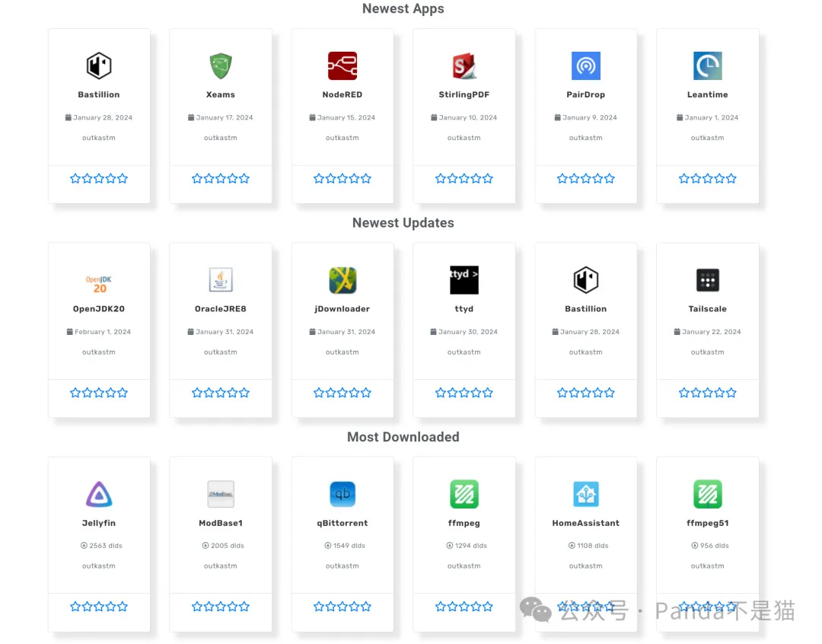
Task: Open the ttyd app title
Action: pyautogui.click(x=464, y=309)
